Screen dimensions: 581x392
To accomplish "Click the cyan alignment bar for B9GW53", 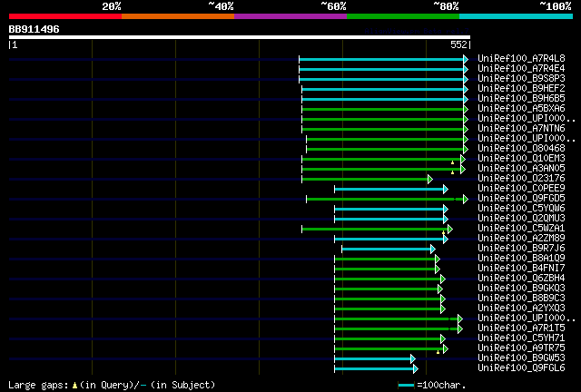I will (373, 359).
